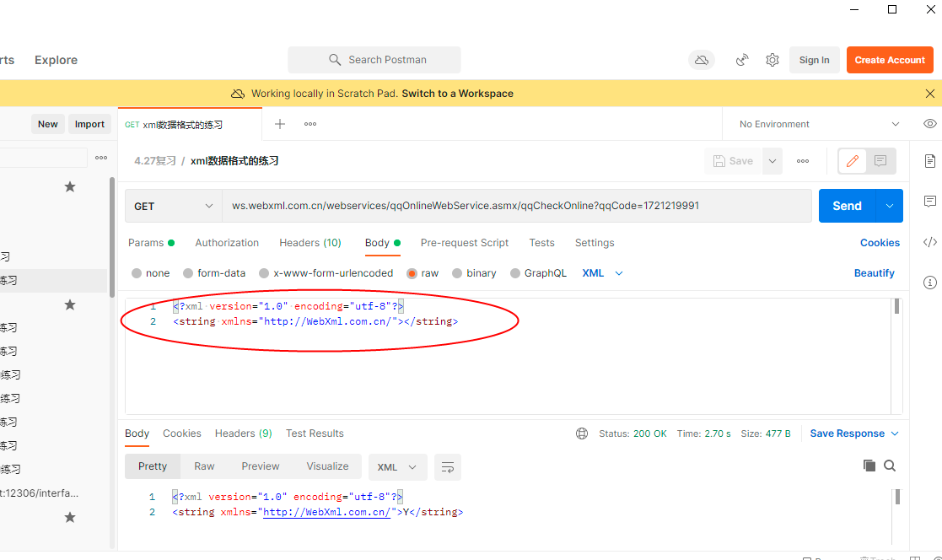Open the settings gear icon
Image resolution: width=942 pixels, height=560 pixels.
(772, 60)
